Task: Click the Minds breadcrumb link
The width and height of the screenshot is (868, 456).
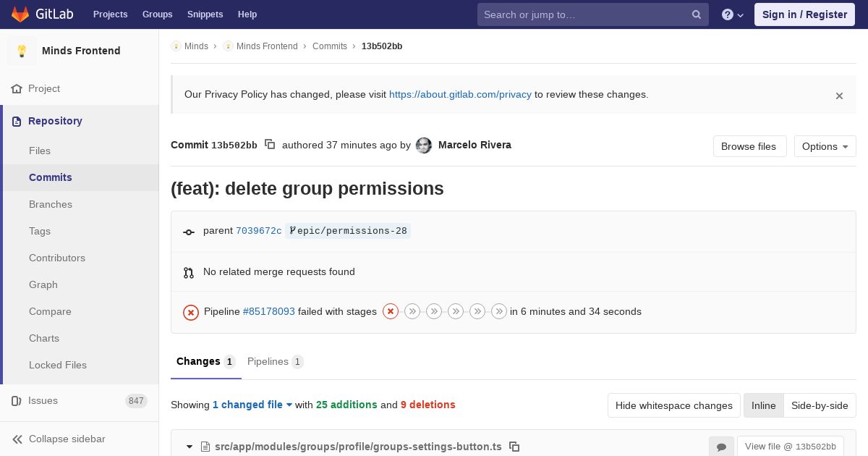Action: [196, 46]
